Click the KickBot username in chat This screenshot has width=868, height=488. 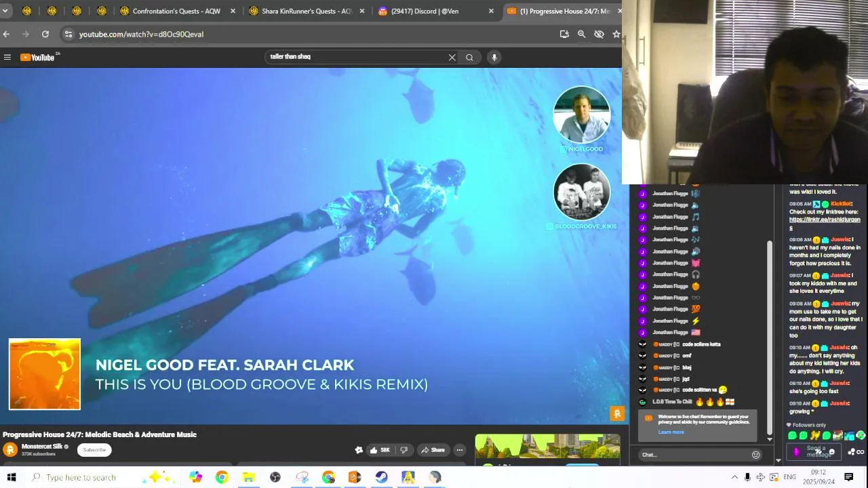841,204
